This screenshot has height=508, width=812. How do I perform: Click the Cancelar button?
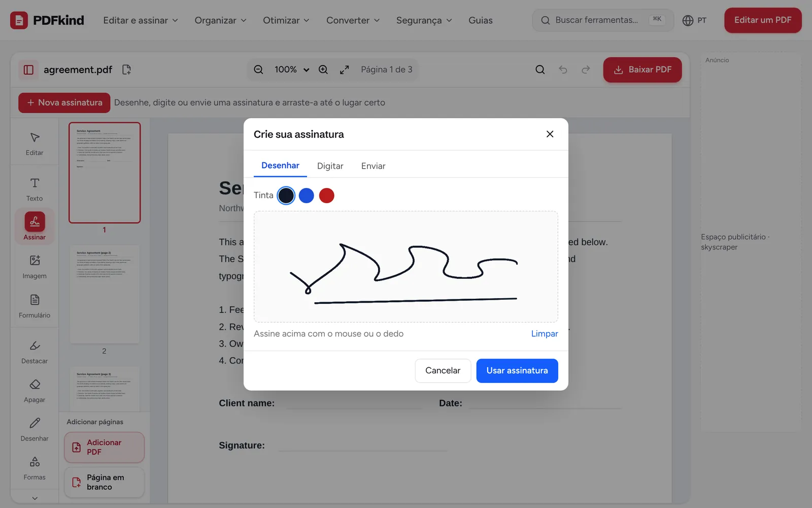443,371
